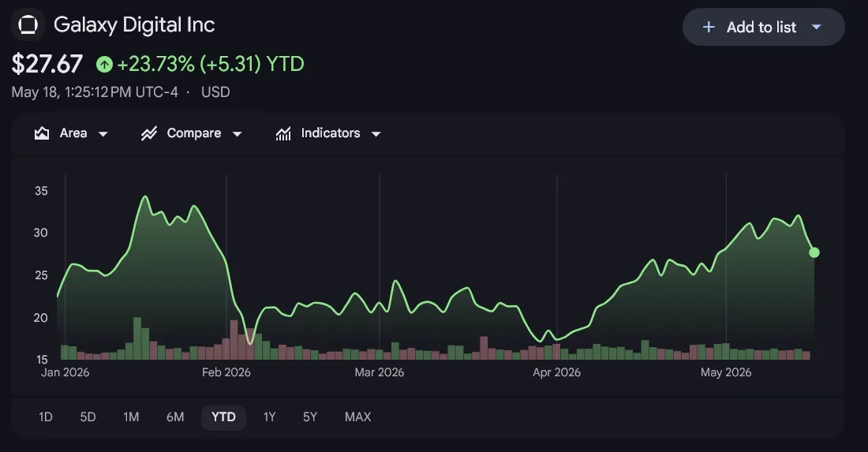Click the Area chart type icon
The width and height of the screenshot is (868, 452).
coord(42,133)
